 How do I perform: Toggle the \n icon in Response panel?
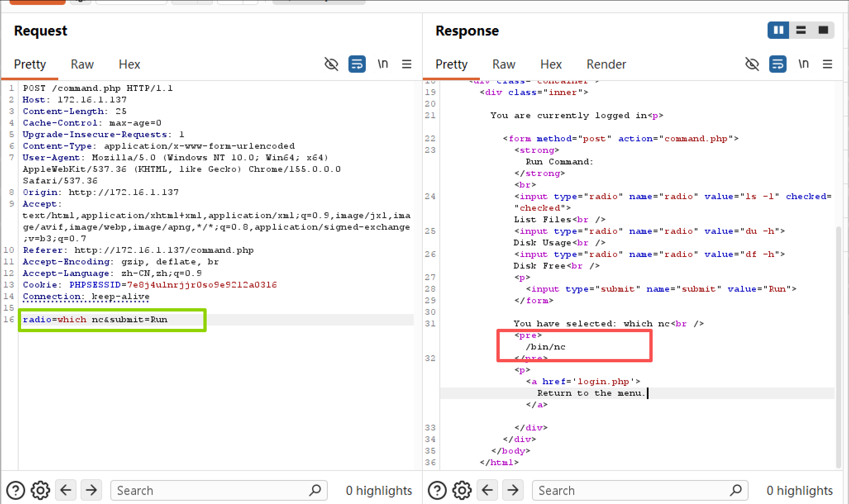804,64
